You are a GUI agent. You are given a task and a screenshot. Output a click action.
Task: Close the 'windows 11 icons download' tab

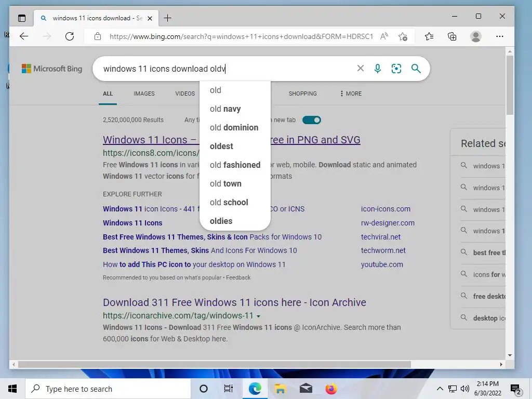point(150,18)
